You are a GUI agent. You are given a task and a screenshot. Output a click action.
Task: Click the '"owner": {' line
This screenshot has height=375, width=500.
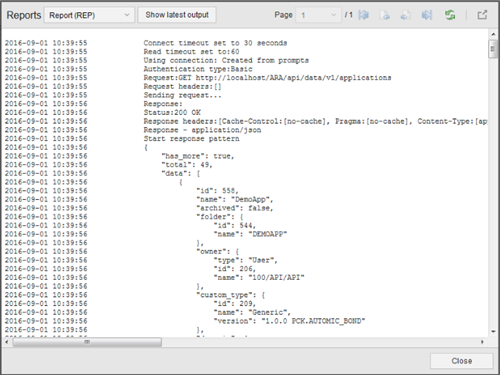(218, 251)
